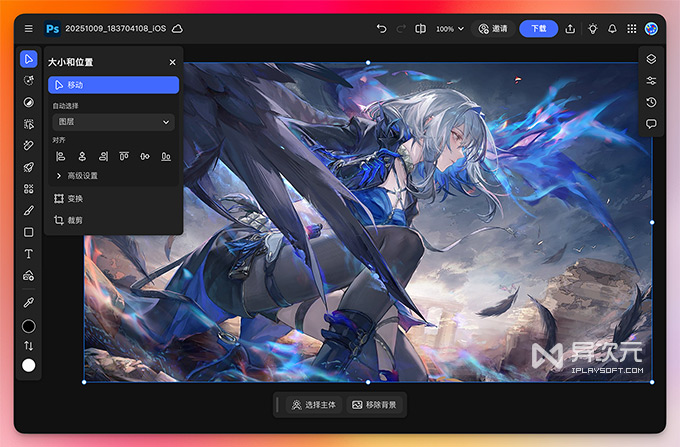Align left edges
680x447 pixels.
click(61, 156)
